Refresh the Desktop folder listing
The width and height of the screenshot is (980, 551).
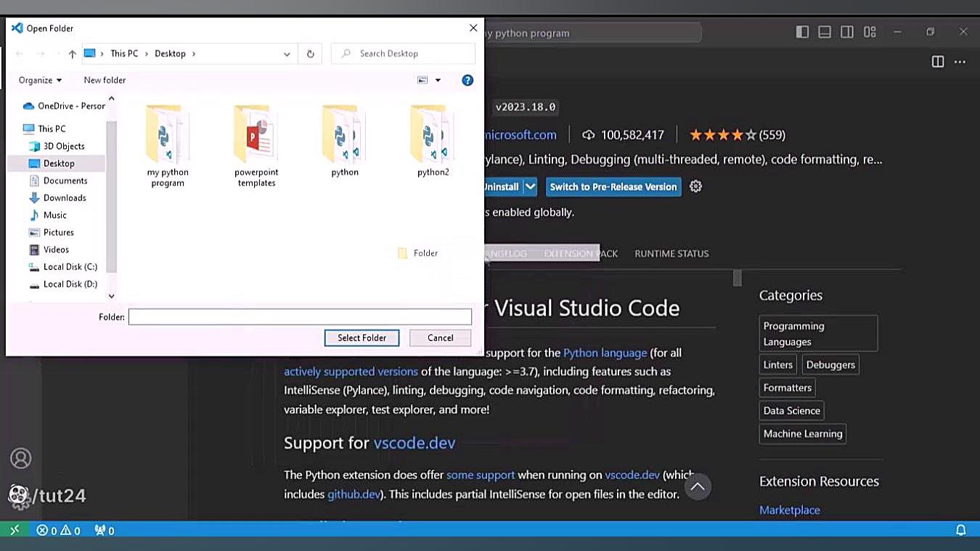click(x=310, y=54)
